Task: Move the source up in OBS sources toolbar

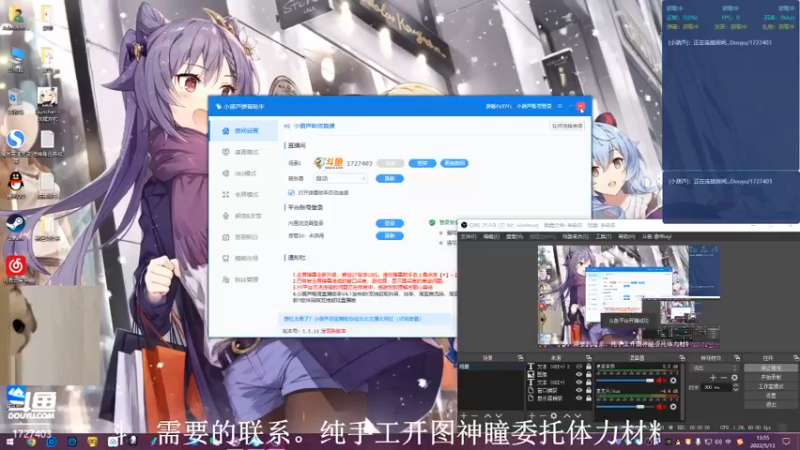Action: coord(567,416)
